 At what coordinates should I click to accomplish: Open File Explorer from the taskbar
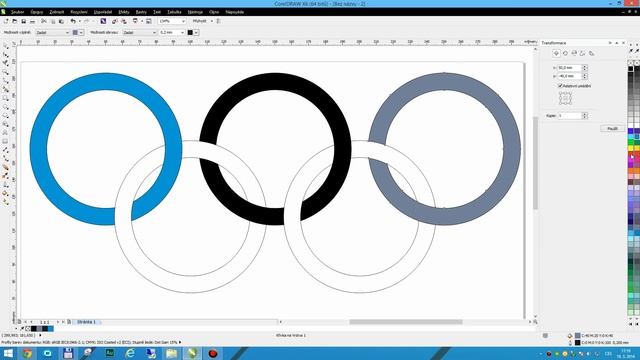[x=171, y=353]
